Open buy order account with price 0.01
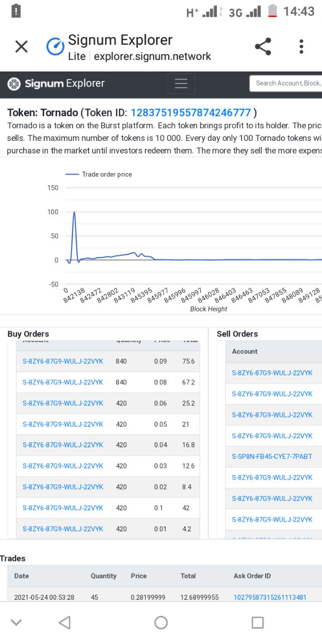This screenshot has width=322, height=644. 63,529
